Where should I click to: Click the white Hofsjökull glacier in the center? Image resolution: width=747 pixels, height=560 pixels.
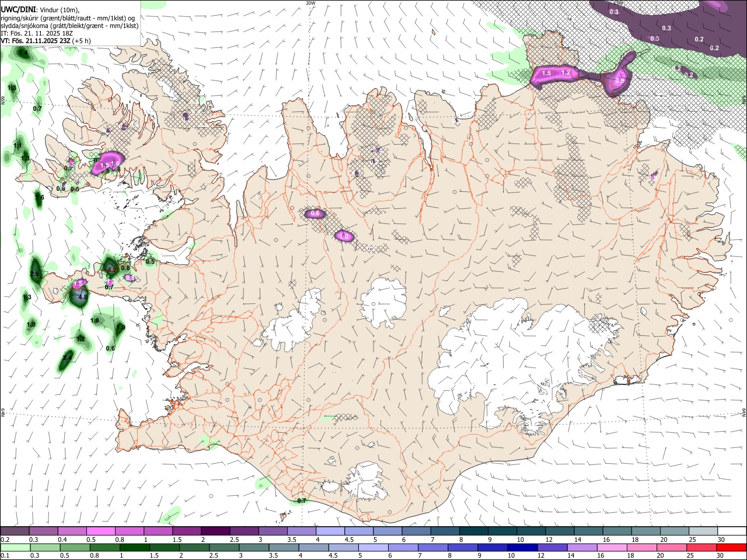(x=383, y=302)
